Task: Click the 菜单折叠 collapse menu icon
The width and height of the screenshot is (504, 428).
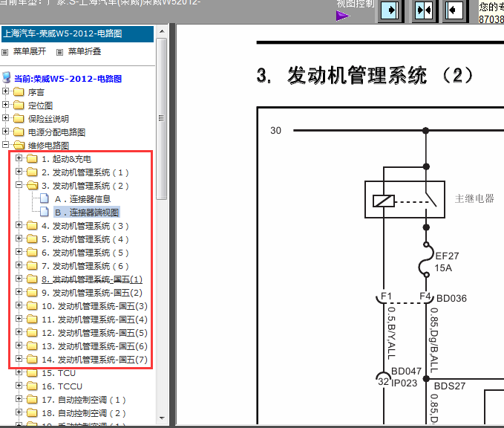Action: (x=60, y=52)
